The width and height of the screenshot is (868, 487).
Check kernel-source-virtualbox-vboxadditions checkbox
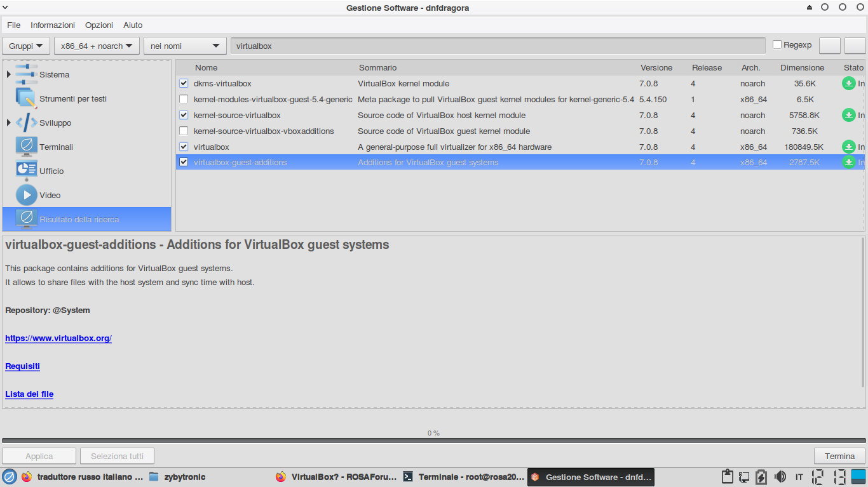coord(184,131)
